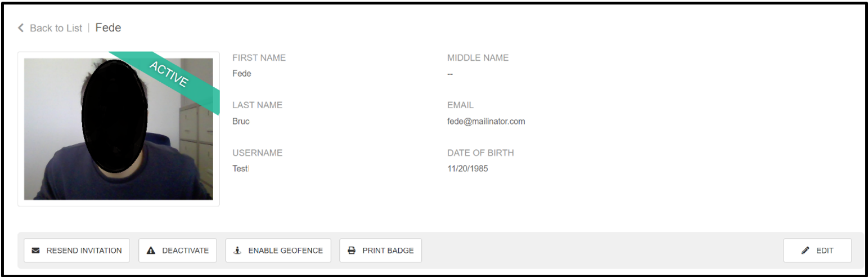Enable Geofence using the button label
The width and height of the screenshot is (868, 277).
(285, 251)
